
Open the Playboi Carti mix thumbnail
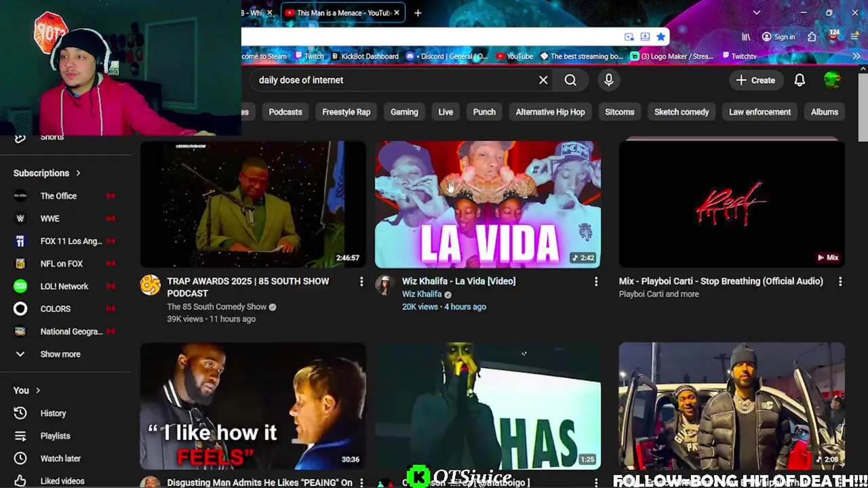coord(732,204)
